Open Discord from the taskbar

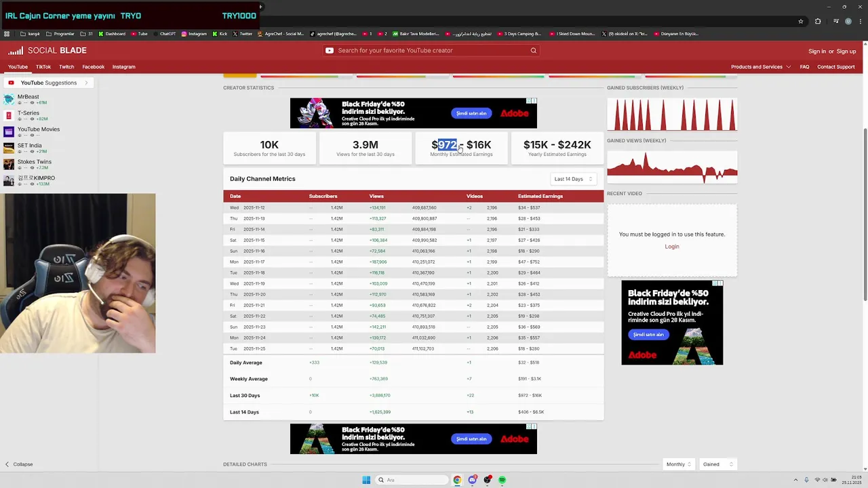click(x=472, y=480)
